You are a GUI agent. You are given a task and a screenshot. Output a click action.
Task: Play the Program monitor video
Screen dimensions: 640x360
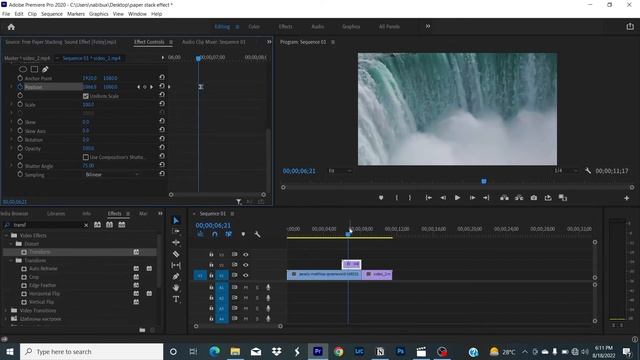tap(458, 198)
